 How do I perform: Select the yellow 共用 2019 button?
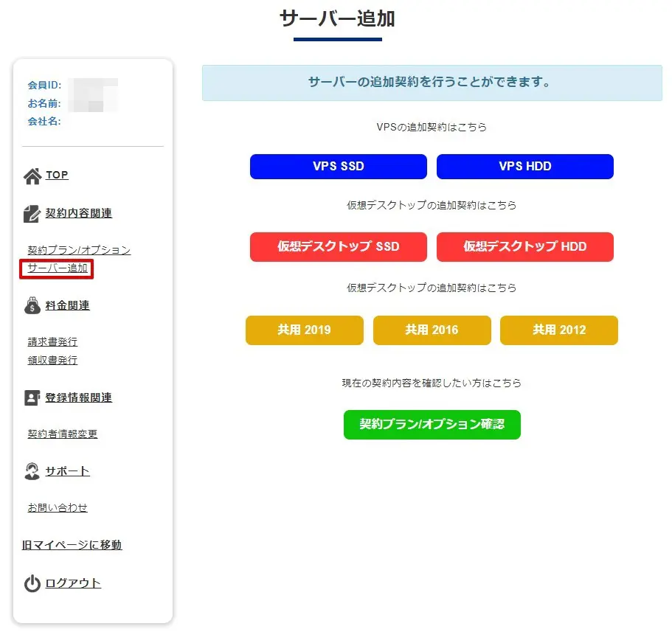(305, 330)
